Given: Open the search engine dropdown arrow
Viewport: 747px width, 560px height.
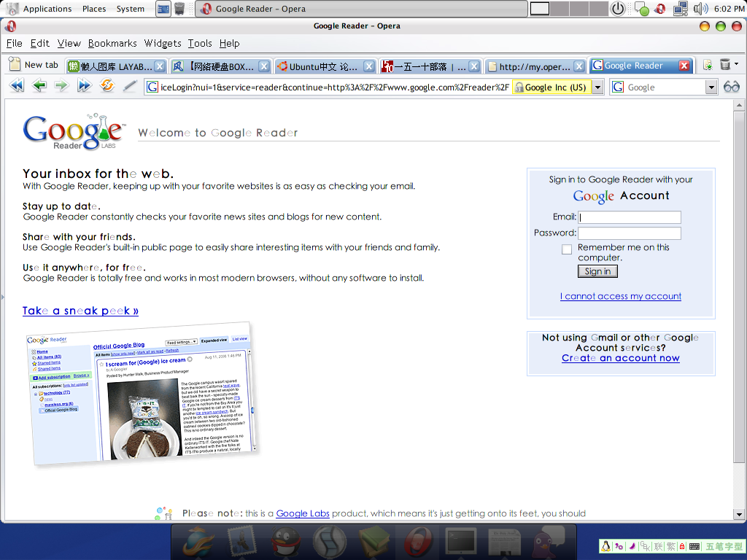Looking at the screenshot, I should coord(711,87).
